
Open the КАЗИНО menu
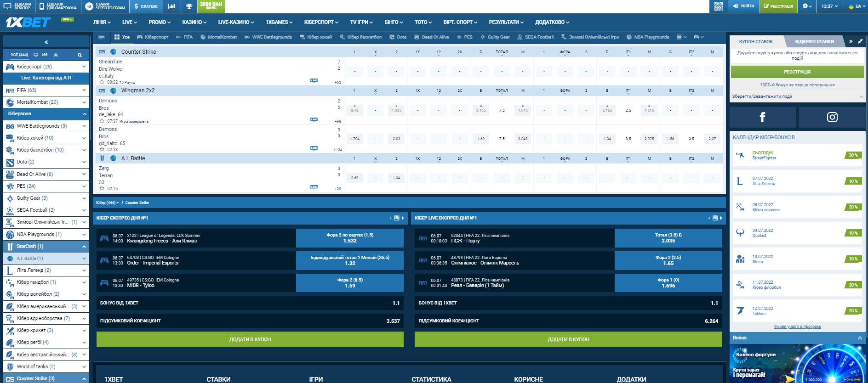point(194,22)
